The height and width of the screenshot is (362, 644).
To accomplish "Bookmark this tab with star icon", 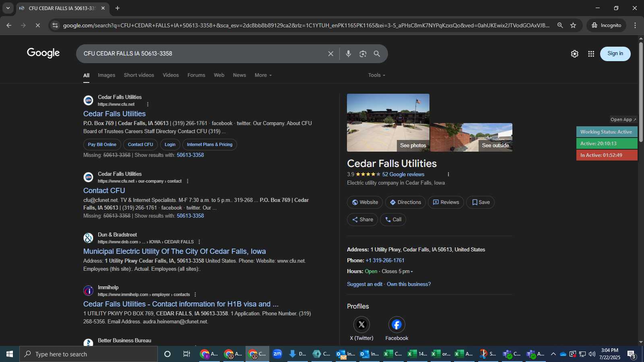I will pos(573,25).
